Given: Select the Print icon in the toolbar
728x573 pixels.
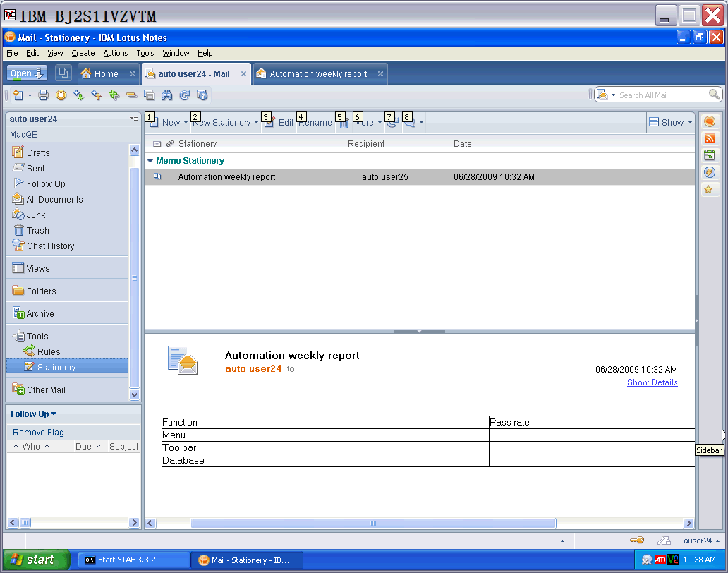Looking at the screenshot, I should pyautogui.click(x=43, y=95).
